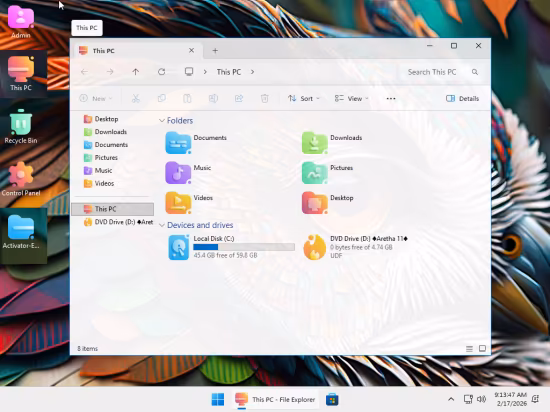The height and width of the screenshot is (412, 550).
Task: Select the Local Disk (C:) drive
Action: [x=231, y=247]
